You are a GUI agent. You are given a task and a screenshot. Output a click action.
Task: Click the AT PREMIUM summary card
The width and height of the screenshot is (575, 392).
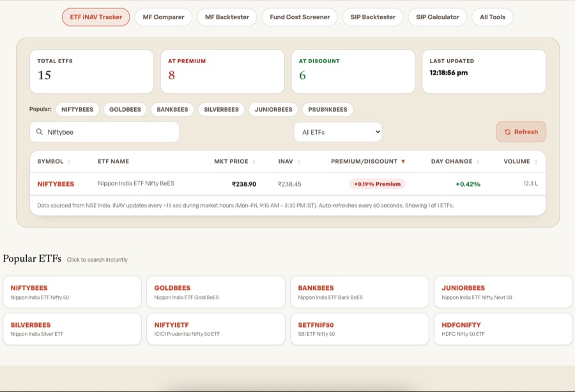(x=222, y=72)
